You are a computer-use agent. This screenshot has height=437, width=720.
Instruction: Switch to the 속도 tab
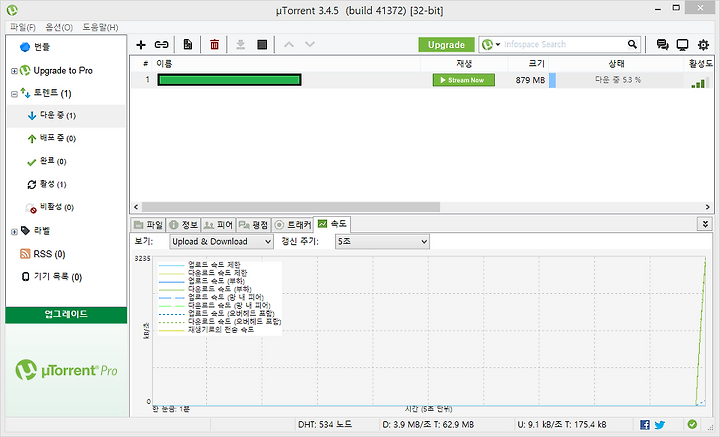332,224
